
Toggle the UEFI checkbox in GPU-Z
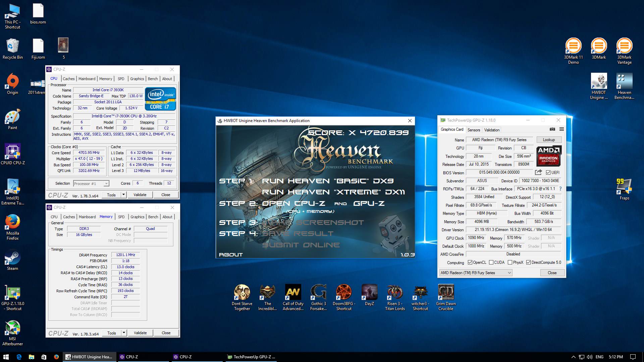[548, 173]
